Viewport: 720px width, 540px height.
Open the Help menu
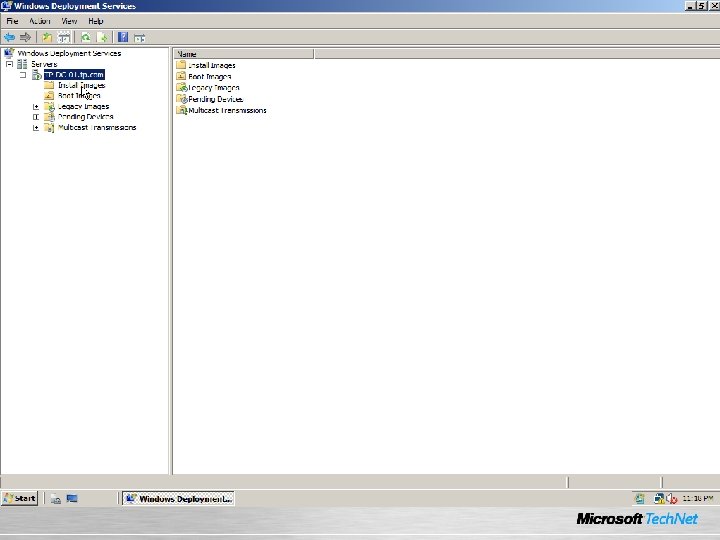point(96,21)
